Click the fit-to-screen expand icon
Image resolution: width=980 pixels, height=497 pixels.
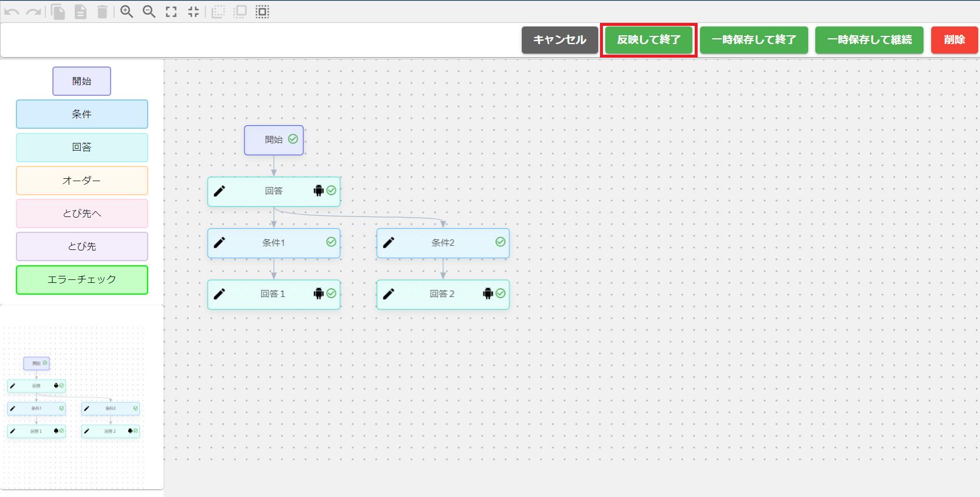171,12
